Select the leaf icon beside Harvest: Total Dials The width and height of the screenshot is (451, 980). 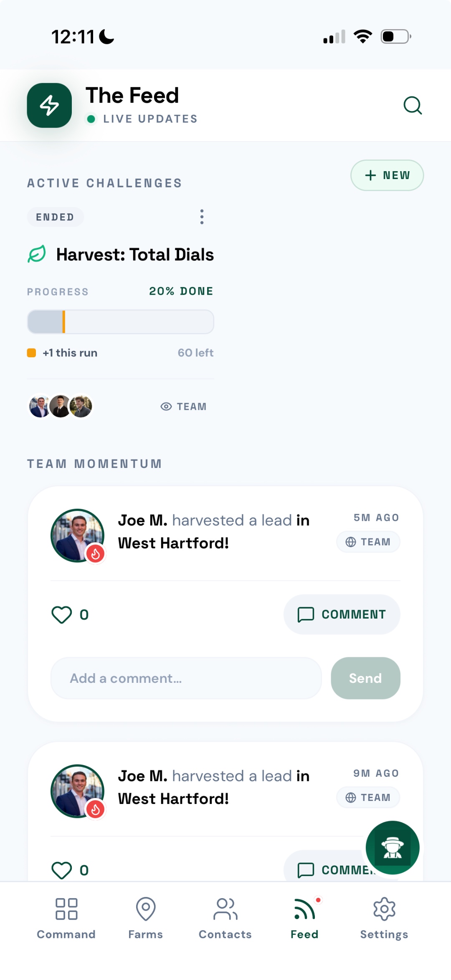tap(37, 254)
